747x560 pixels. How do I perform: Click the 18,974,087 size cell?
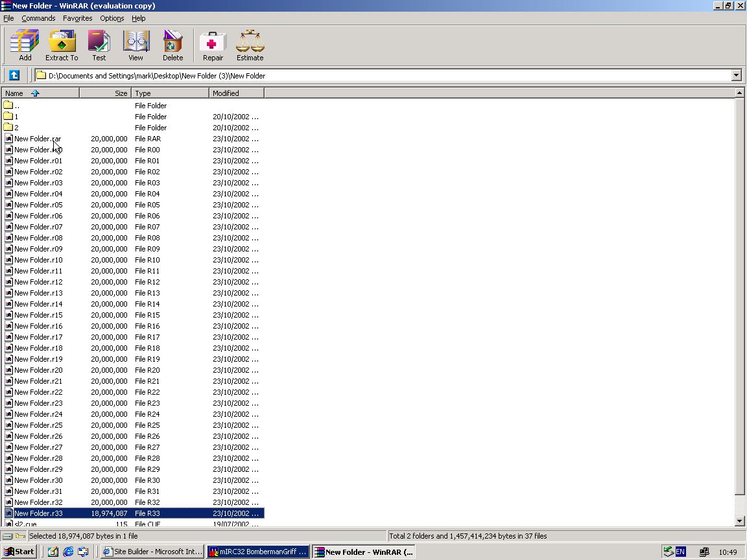109,513
